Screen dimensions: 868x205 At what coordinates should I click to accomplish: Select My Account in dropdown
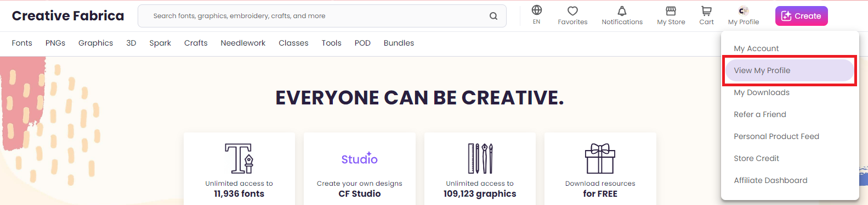[x=790, y=48]
